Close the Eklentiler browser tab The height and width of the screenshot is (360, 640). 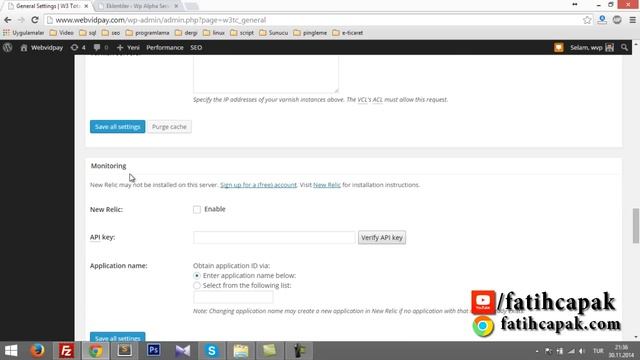176,6
